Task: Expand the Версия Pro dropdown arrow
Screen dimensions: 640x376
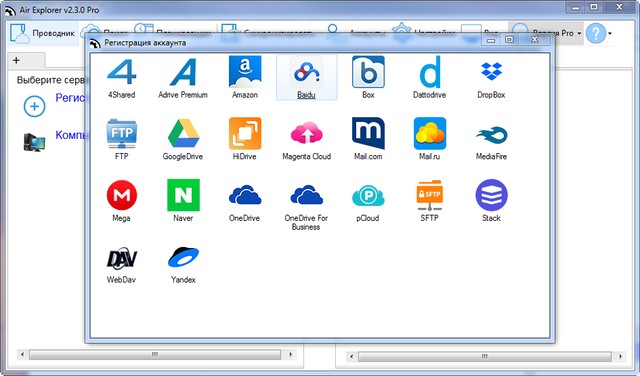Action: pos(579,33)
